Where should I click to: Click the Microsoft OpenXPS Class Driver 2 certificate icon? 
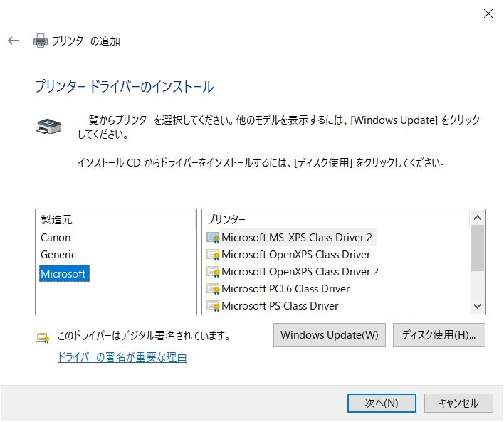click(x=213, y=272)
